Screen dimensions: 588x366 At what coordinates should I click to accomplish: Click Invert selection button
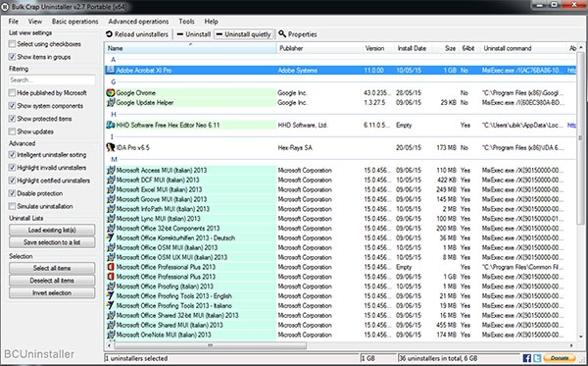tap(52, 292)
